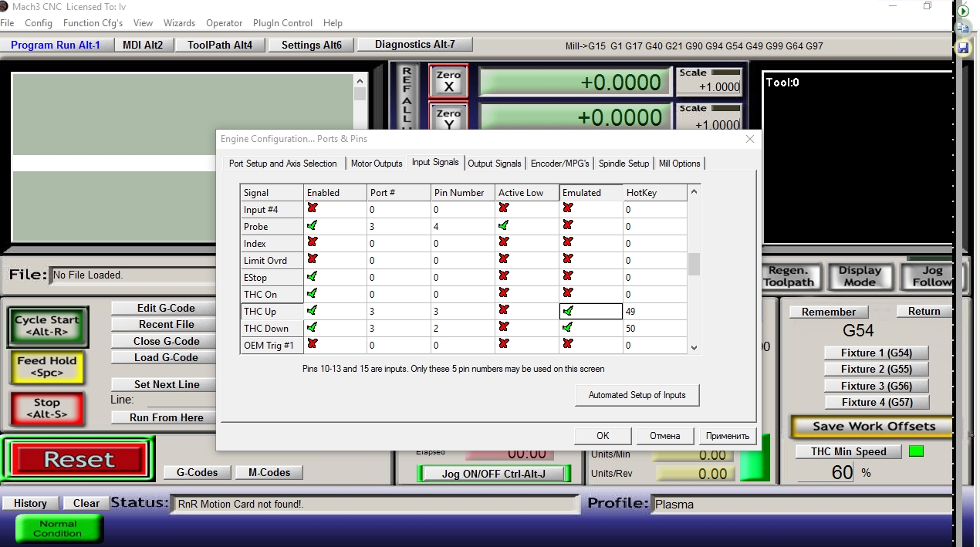Click the signals table scrollbar thumb
The height and width of the screenshot is (547, 980).
pos(694,265)
